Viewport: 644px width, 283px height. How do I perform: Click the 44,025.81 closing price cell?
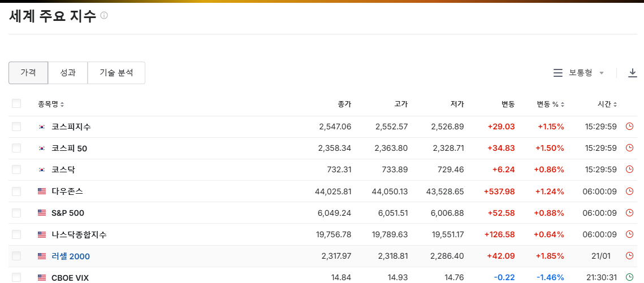332,191
